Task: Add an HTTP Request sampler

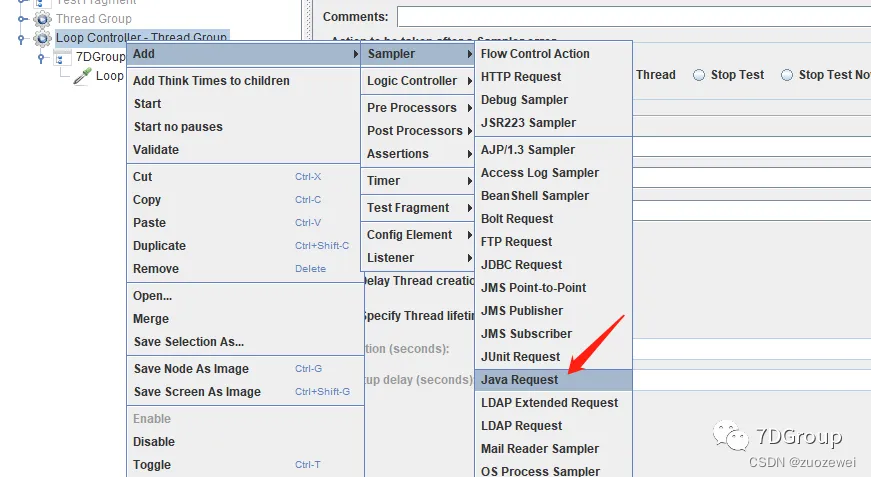Action: click(554, 77)
